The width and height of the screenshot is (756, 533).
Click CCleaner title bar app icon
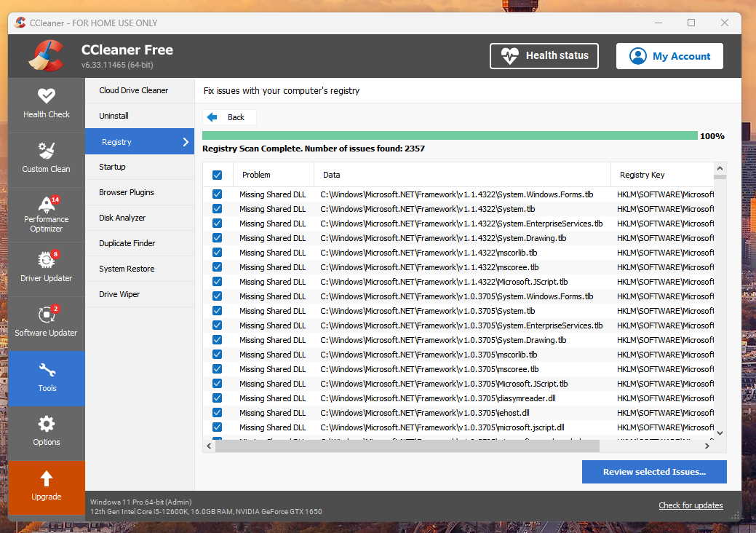coord(20,23)
